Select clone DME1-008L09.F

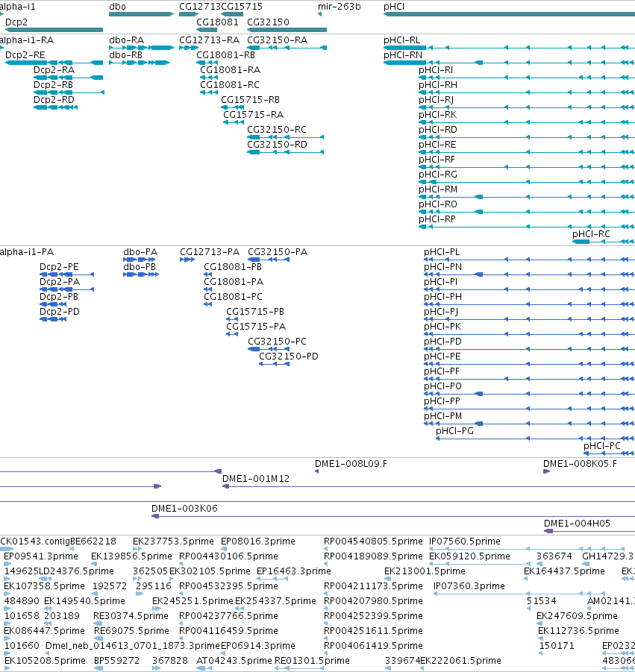tap(351, 464)
